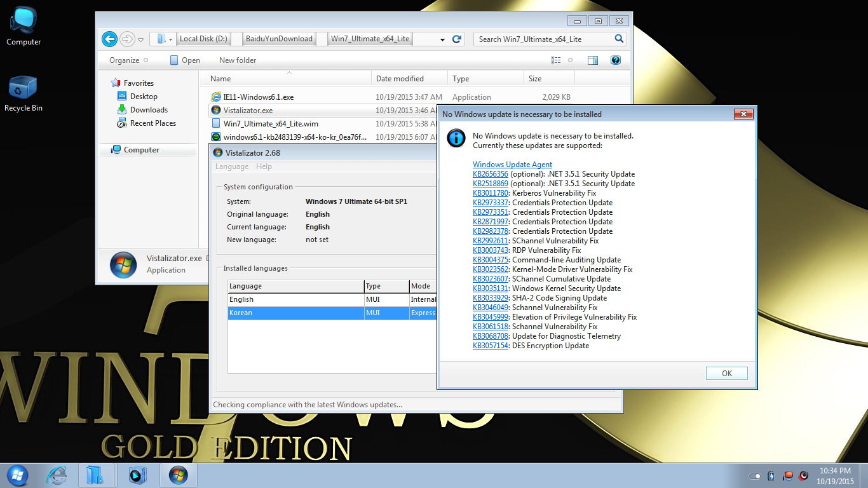This screenshot has height=488, width=868.
Task: Go back in the Explorer window
Action: [109, 39]
